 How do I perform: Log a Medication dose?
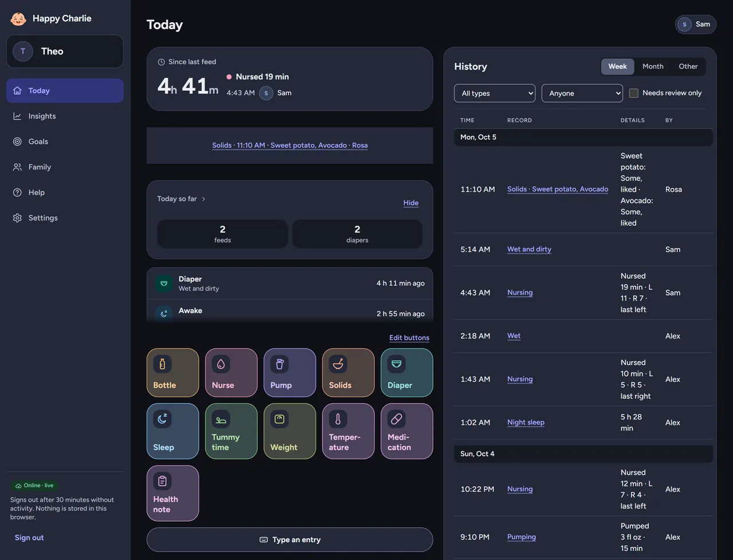tap(407, 431)
